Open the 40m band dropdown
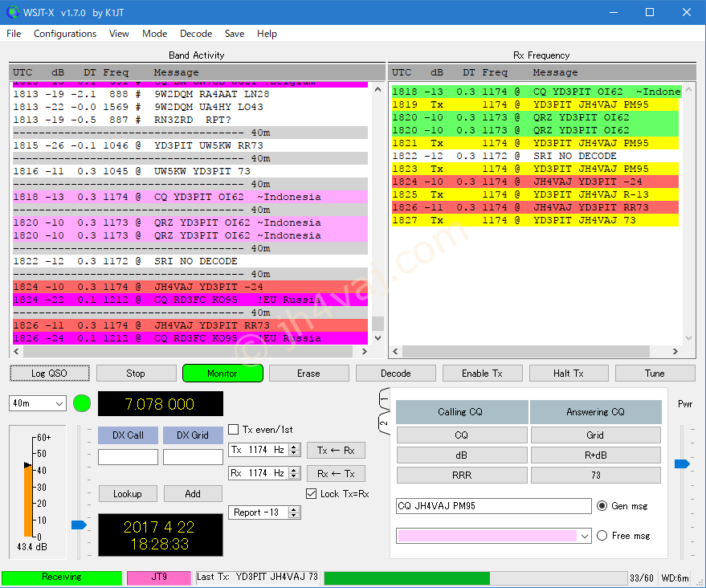Screen dimensions: 706x588 pyautogui.click(x=38, y=403)
